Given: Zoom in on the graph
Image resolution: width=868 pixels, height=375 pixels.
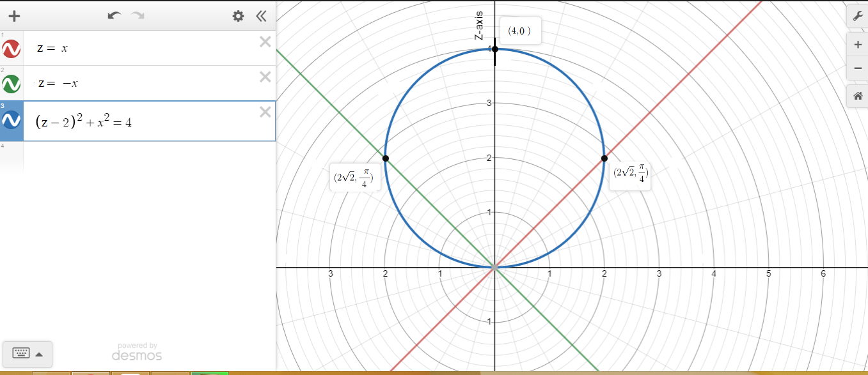Looking at the screenshot, I should [x=857, y=45].
